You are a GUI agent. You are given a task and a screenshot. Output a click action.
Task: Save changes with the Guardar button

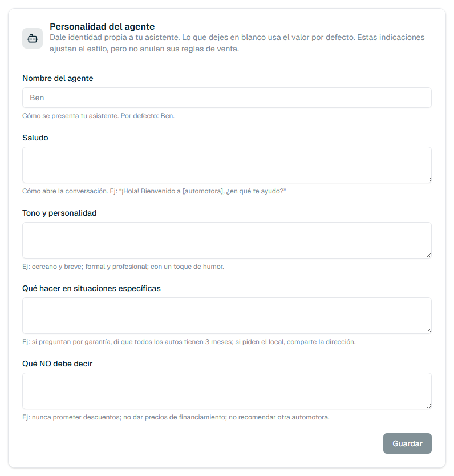coord(407,443)
